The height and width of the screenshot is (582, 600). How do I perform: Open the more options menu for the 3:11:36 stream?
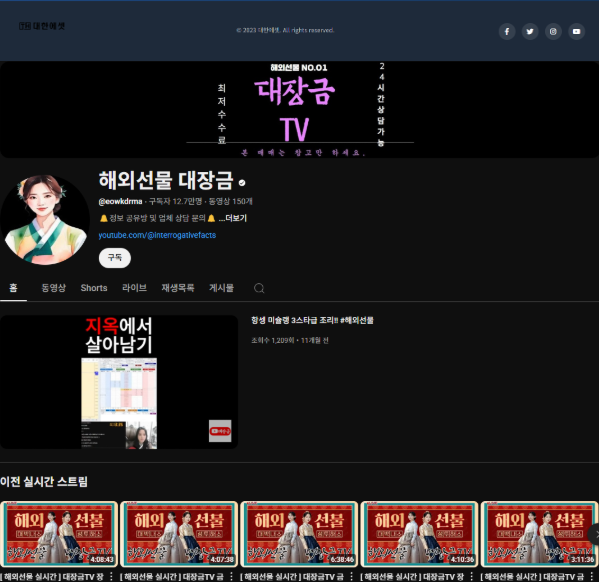coord(592,576)
